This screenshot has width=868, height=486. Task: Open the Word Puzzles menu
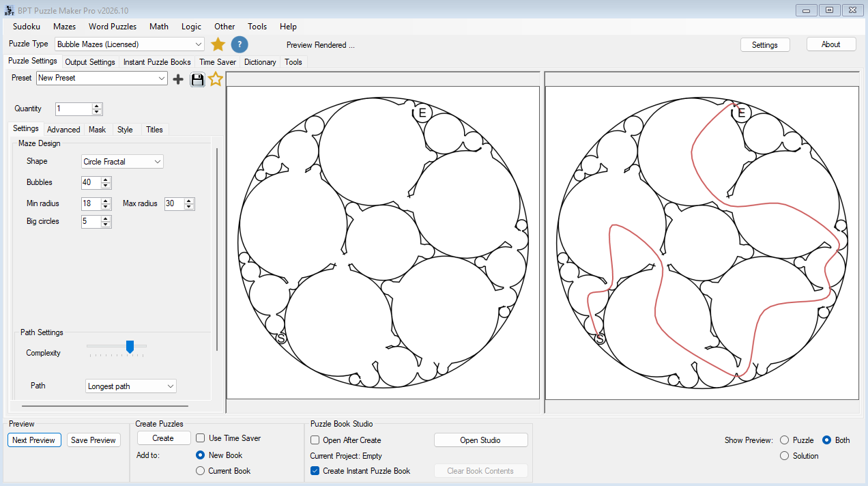tap(113, 27)
